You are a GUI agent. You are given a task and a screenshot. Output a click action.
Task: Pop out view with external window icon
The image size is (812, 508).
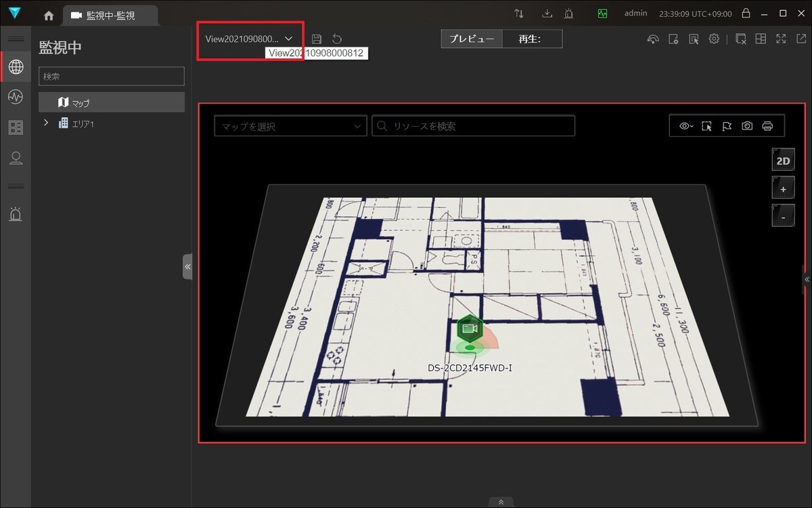pos(800,39)
